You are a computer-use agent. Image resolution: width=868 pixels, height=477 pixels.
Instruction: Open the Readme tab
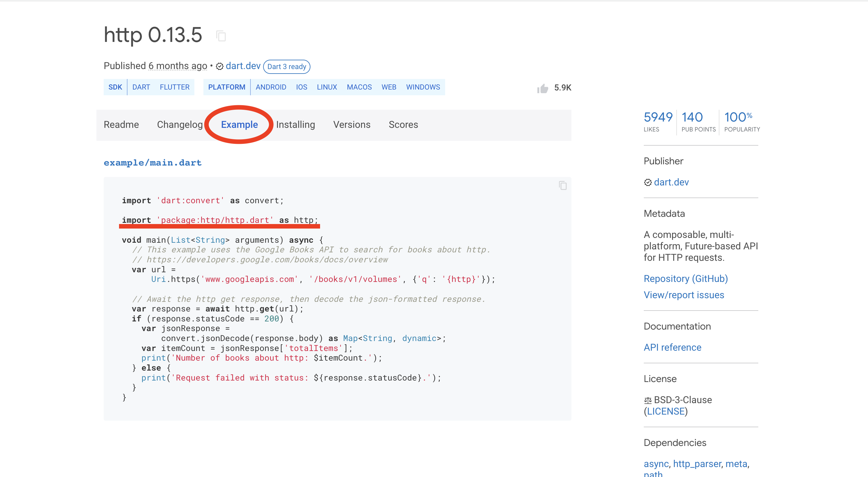pos(121,125)
